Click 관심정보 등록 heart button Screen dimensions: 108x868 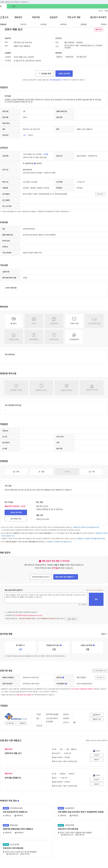click(45, 73)
